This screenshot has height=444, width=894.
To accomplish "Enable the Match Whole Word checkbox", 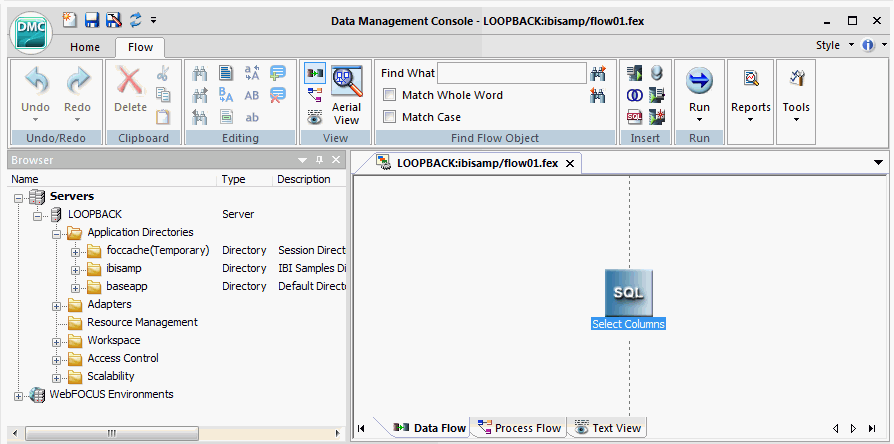I will point(389,95).
